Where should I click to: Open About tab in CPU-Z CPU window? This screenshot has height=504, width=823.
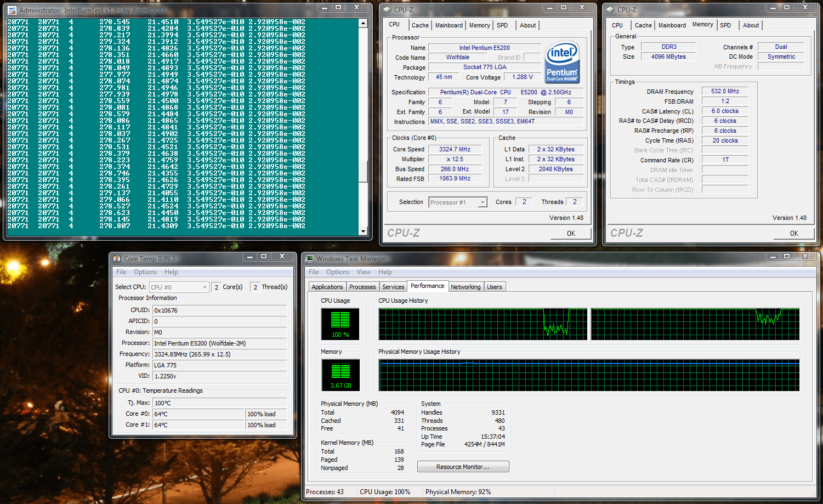527,25
